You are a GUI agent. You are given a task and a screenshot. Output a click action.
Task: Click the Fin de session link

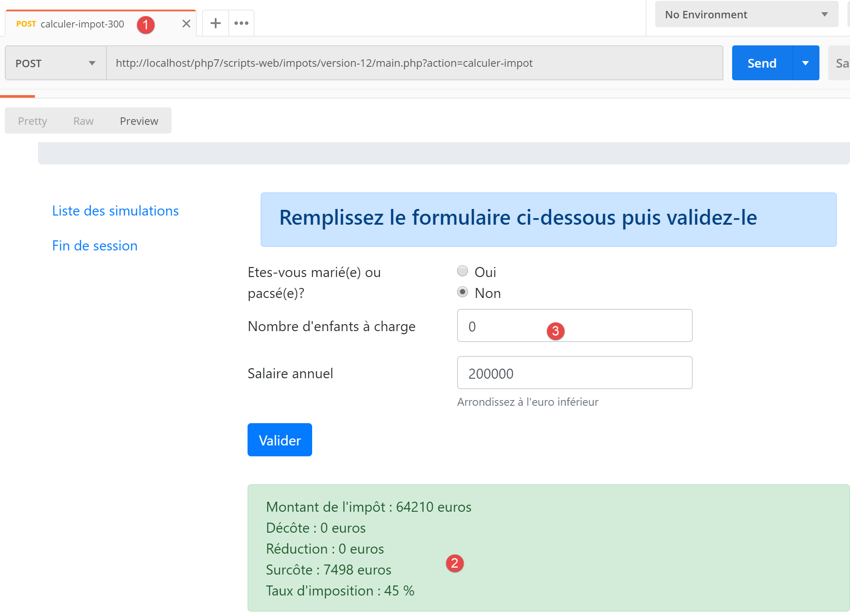click(95, 246)
